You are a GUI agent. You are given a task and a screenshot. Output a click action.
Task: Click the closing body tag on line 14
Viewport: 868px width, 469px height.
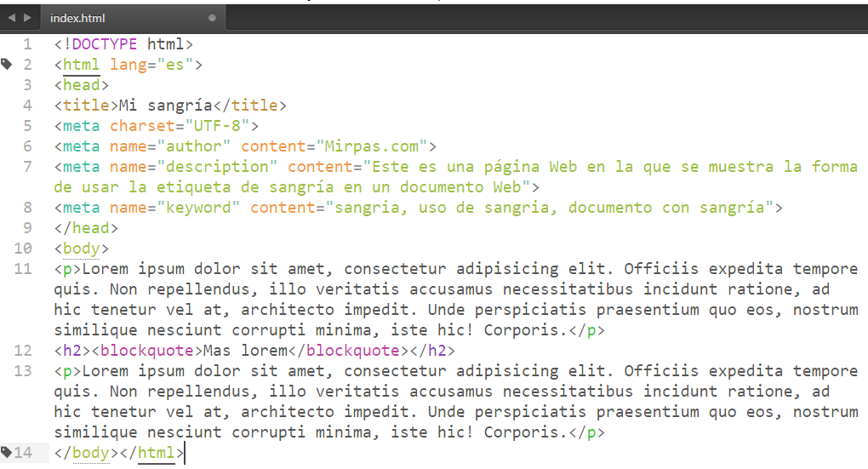[86, 453]
